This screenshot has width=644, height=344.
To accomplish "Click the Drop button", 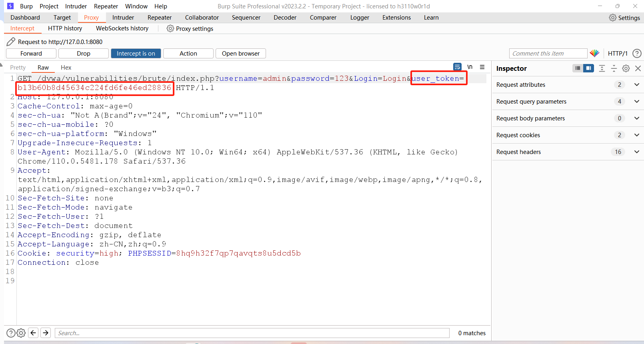I will coord(84,53).
